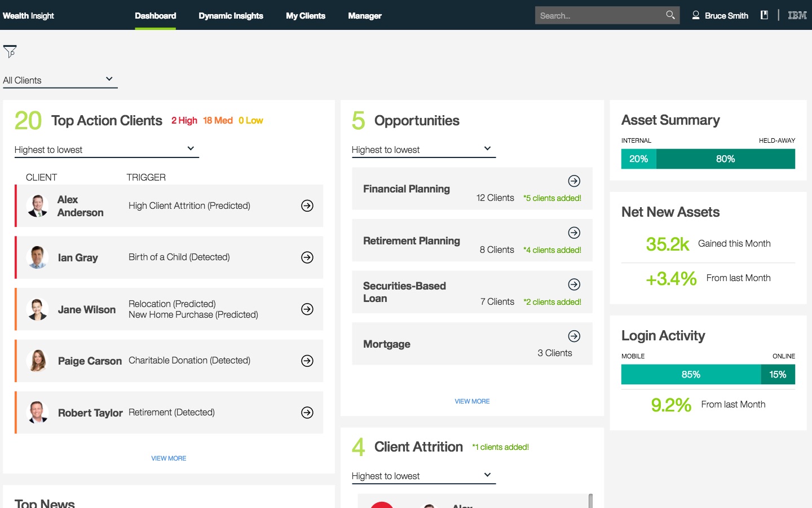Open Securities-Based Loan arrow icon

tap(574, 284)
